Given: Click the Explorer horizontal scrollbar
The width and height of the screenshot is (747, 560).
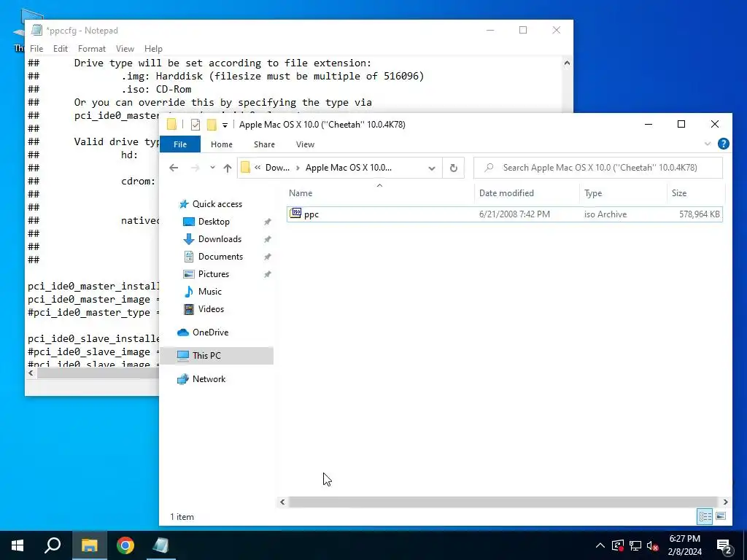Looking at the screenshot, I should tap(503, 502).
